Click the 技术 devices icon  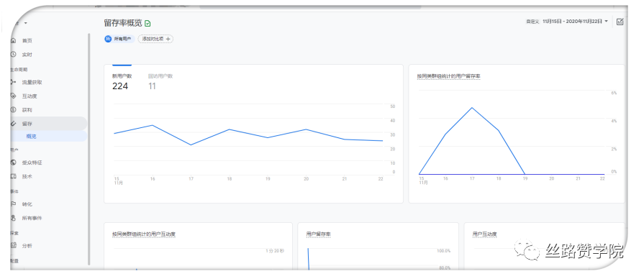pos(14,176)
